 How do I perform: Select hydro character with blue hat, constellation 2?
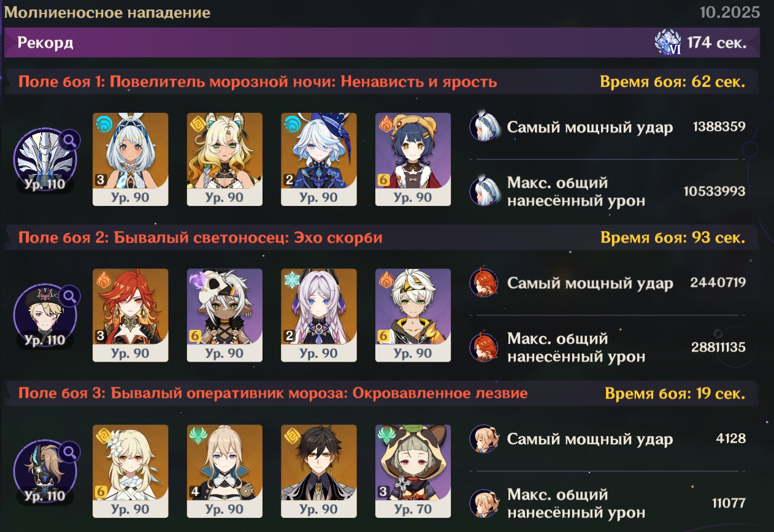tap(319, 159)
